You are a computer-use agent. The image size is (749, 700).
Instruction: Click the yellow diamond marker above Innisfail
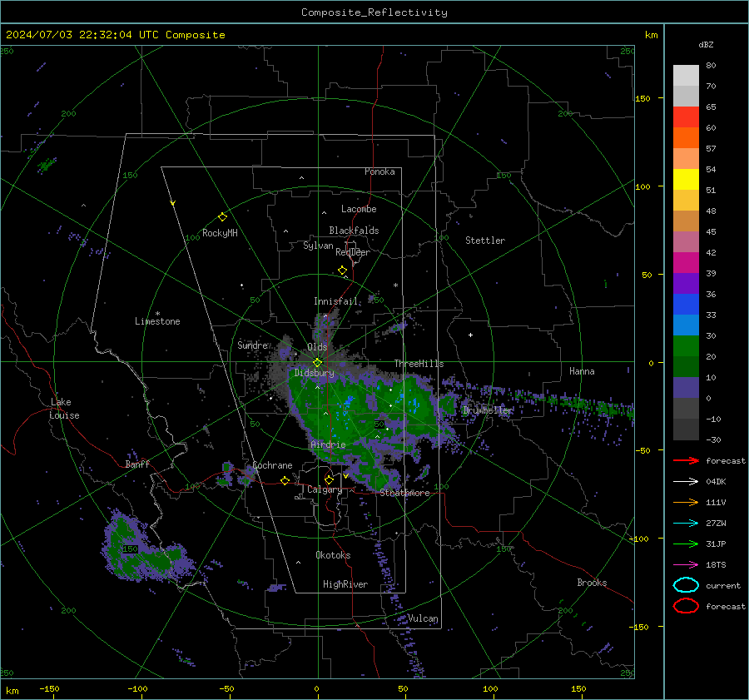343,270
